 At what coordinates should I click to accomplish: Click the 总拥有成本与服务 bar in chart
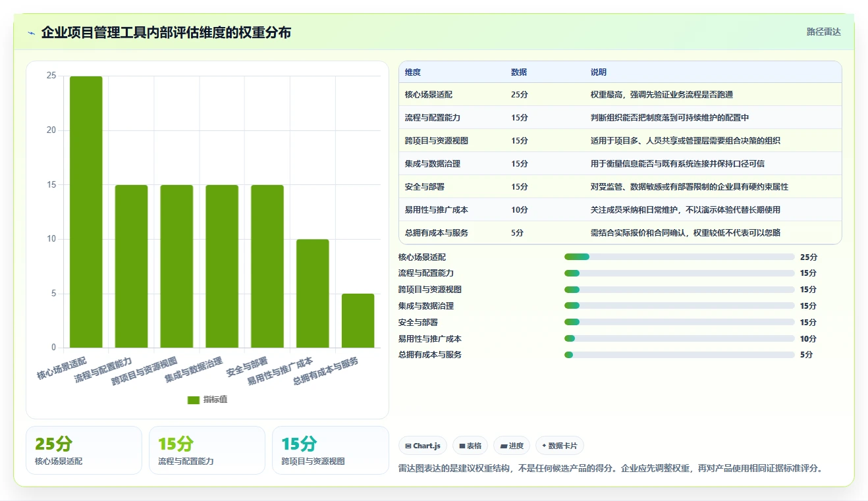[358, 321]
